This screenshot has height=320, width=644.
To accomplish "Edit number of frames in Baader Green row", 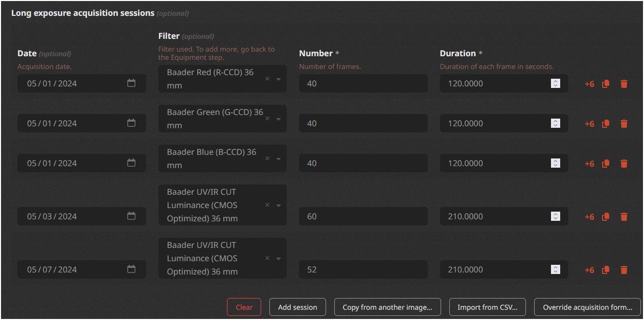I will tap(363, 123).
